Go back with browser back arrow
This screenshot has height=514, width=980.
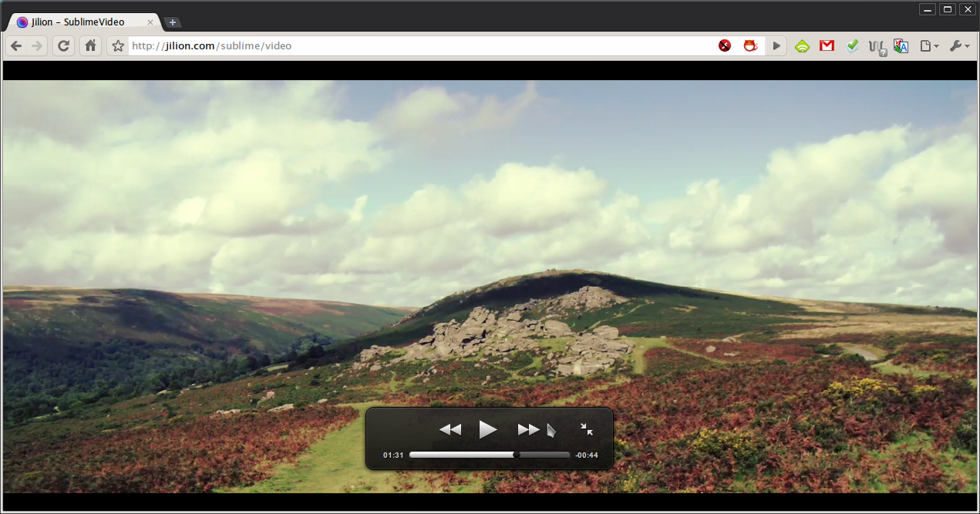click(x=16, y=46)
